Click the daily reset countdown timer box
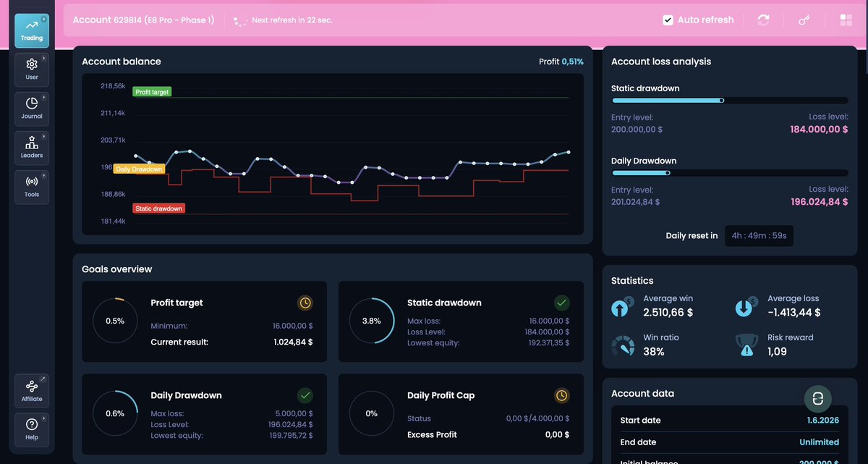 click(759, 235)
